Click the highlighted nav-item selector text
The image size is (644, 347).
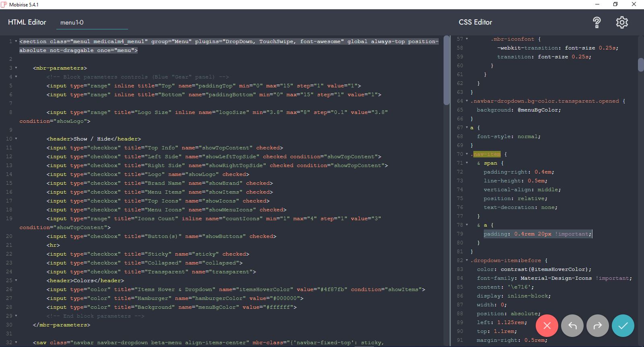point(487,154)
